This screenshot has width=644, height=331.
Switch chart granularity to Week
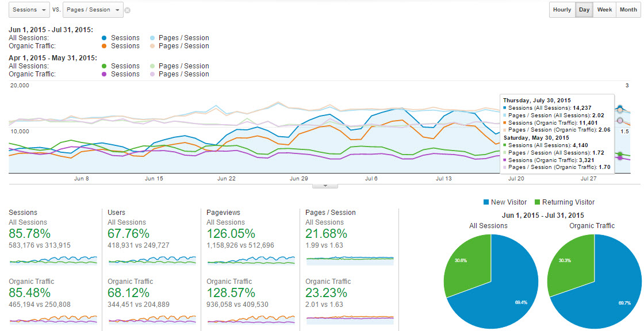pos(604,10)
